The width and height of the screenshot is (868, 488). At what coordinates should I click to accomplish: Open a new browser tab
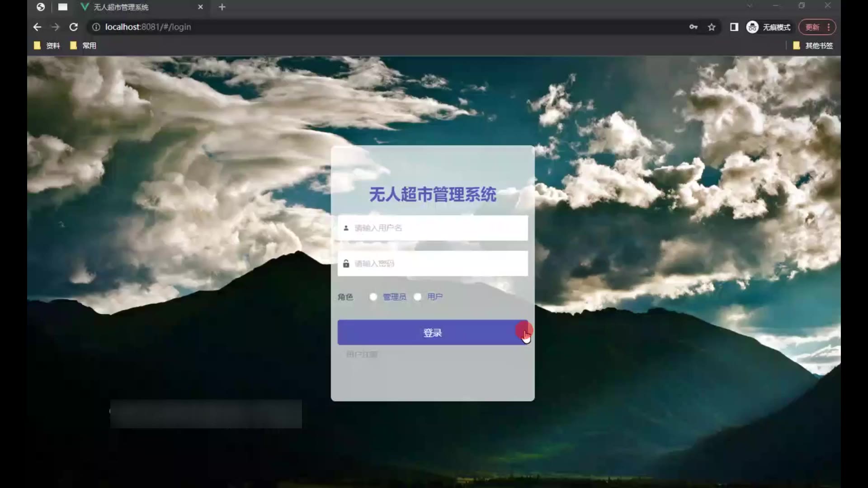[222, 7]
